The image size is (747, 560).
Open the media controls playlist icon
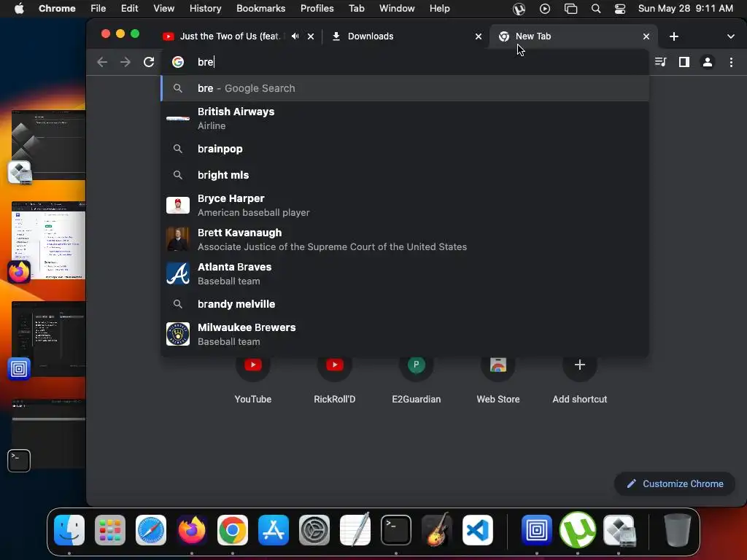click(x=660, y=62)
